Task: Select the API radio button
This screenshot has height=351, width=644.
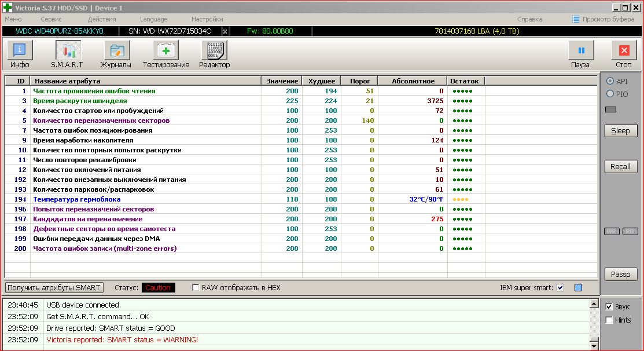Action: coord(610,81)
